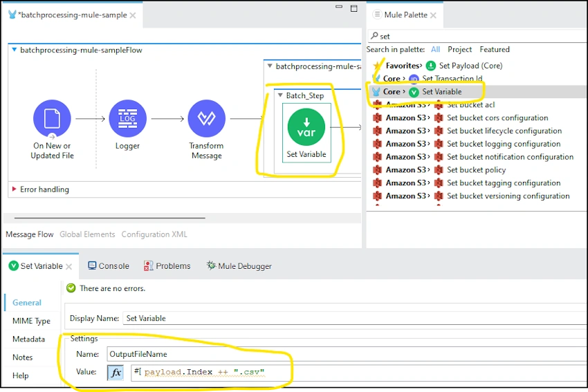Click the palette search box containing 'set'

(478, 36)
